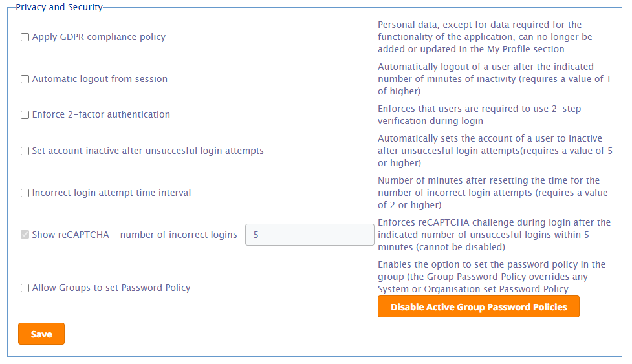Tick the Apply GDPR compliance policy checkbox
This screenshot has height=364, width=632.
25,37
